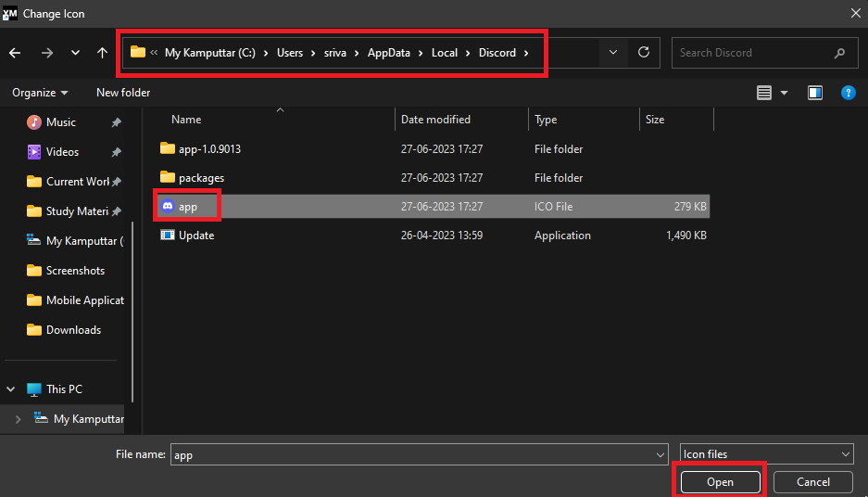The width and height of the screenshot is (868, 497).
Task: Open the Organize menu
Action: [x=40, y=93]
